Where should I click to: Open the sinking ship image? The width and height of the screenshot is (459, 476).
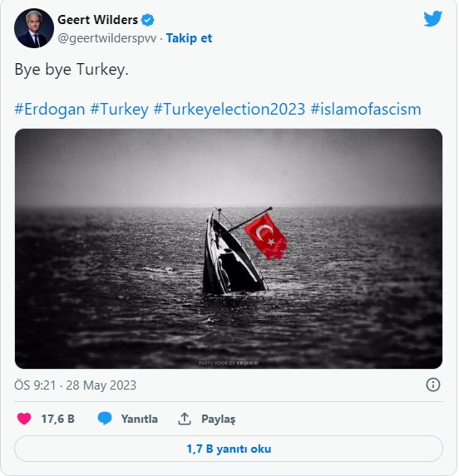click(229, 248)
